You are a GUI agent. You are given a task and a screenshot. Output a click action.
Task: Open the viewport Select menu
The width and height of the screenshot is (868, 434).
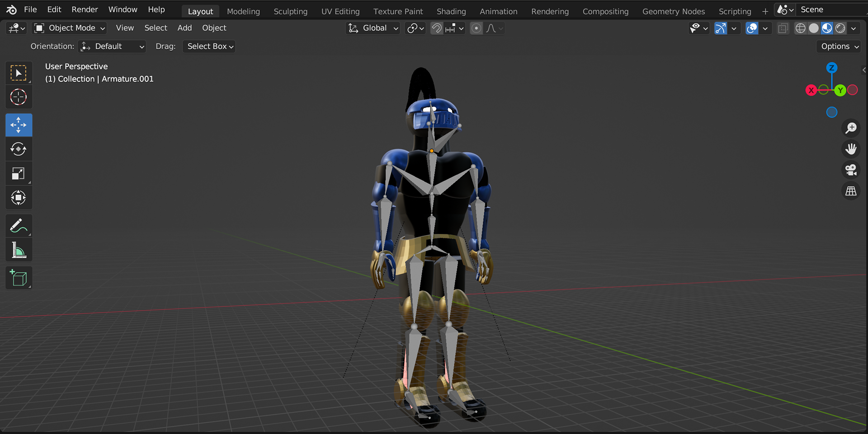(156, 28)
